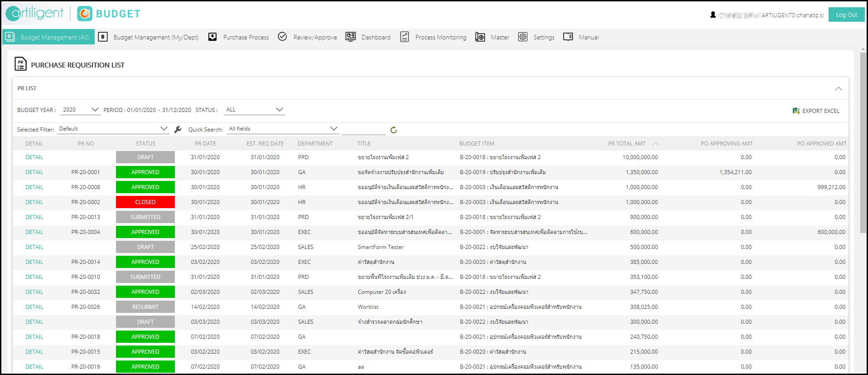Click APPROVED status of PR-20-0014
Screen dimensions: 868x375
(145, 262)
